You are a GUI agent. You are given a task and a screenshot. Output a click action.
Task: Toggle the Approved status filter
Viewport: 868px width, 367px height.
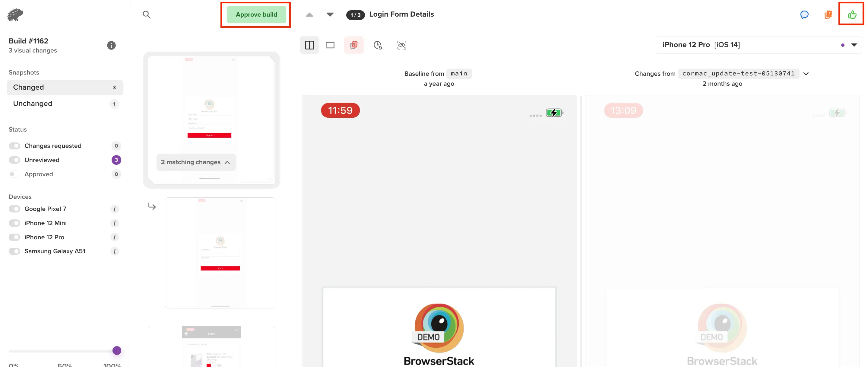[x=14, y=174]
